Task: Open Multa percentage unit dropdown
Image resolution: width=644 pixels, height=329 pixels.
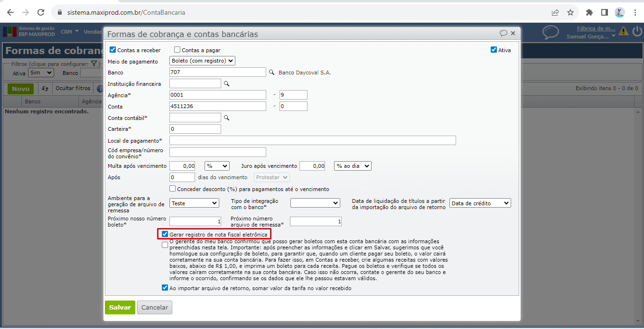Action: click(x=217, y=166)
